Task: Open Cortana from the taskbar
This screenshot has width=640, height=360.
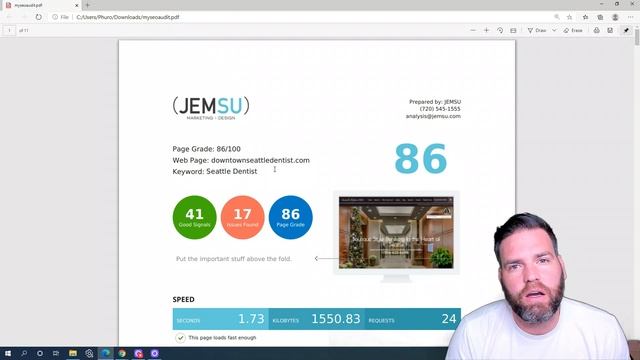Action: (40, 353)
